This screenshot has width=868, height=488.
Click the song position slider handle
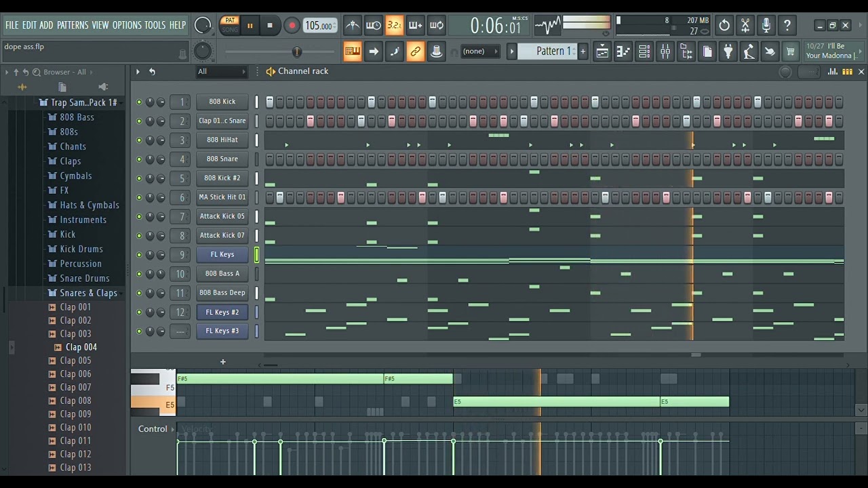296,52
